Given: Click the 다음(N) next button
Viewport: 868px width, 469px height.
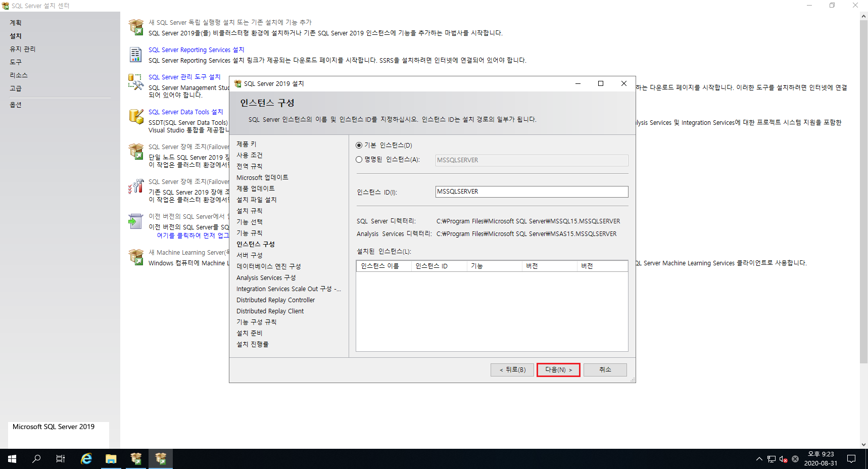Looking at the screenshot, I should pyautogui.click(x=558, y=370).
